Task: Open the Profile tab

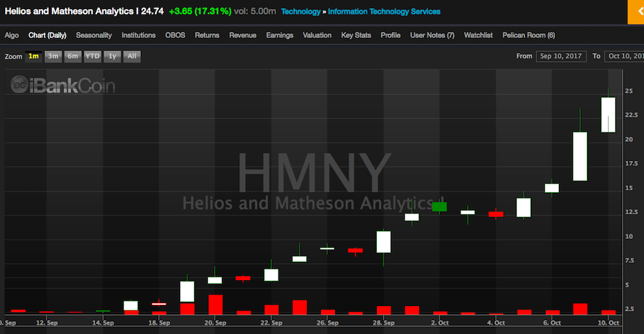Action: click(390, 35)
